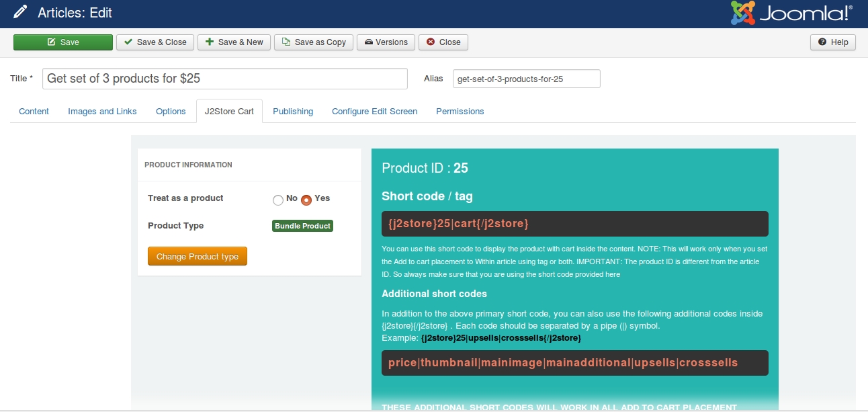868x412 pixels.
Task: Click the pencil edit icon in header
Action: [x=20, y=12]
